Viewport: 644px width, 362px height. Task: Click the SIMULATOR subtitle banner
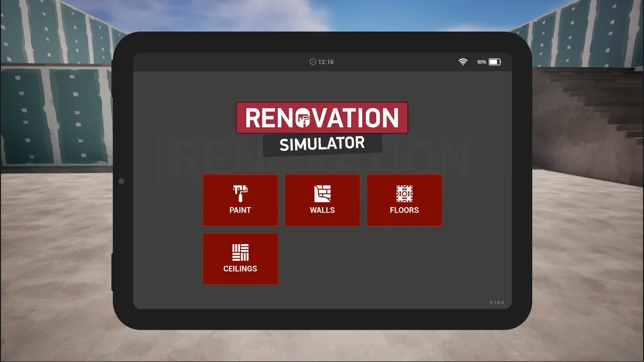pyautogui.click(x=322, y=144)
